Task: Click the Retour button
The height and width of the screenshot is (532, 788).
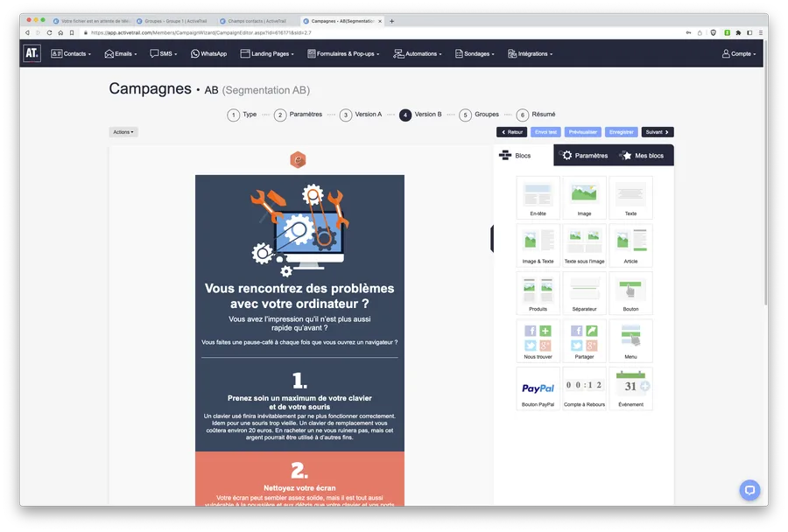Action: 511,132
